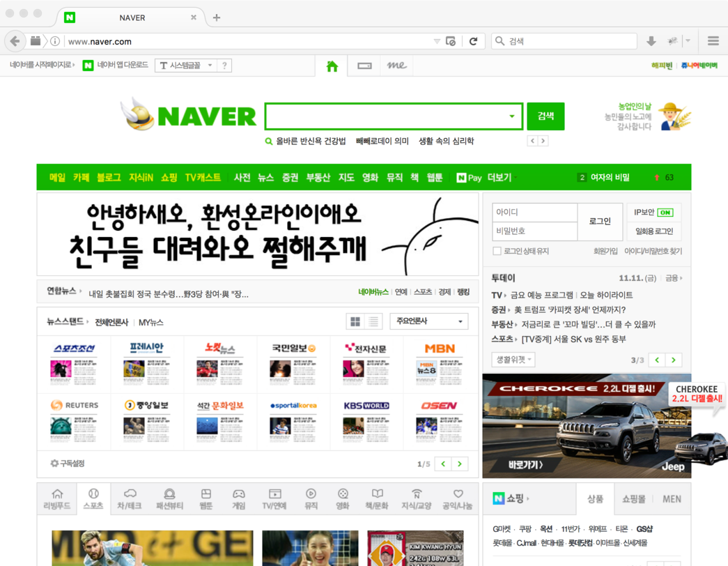Click the rectangular window icon beside home
This screenshot has width=728, height=566.
point(364,66)
